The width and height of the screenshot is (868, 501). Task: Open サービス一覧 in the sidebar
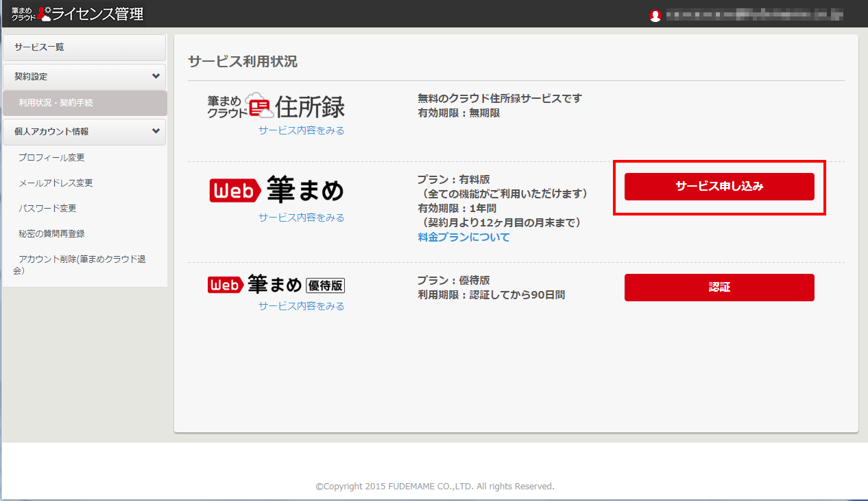point(84,47)
